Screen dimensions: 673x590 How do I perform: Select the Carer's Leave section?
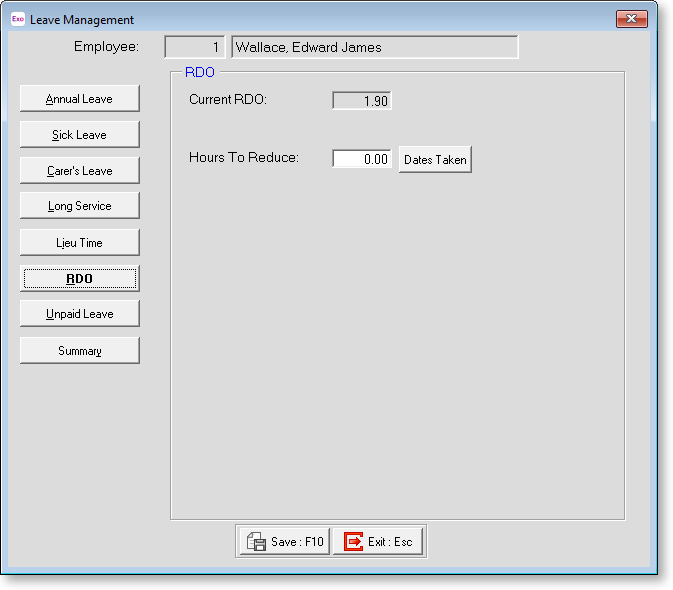click(x=79, y=171)
